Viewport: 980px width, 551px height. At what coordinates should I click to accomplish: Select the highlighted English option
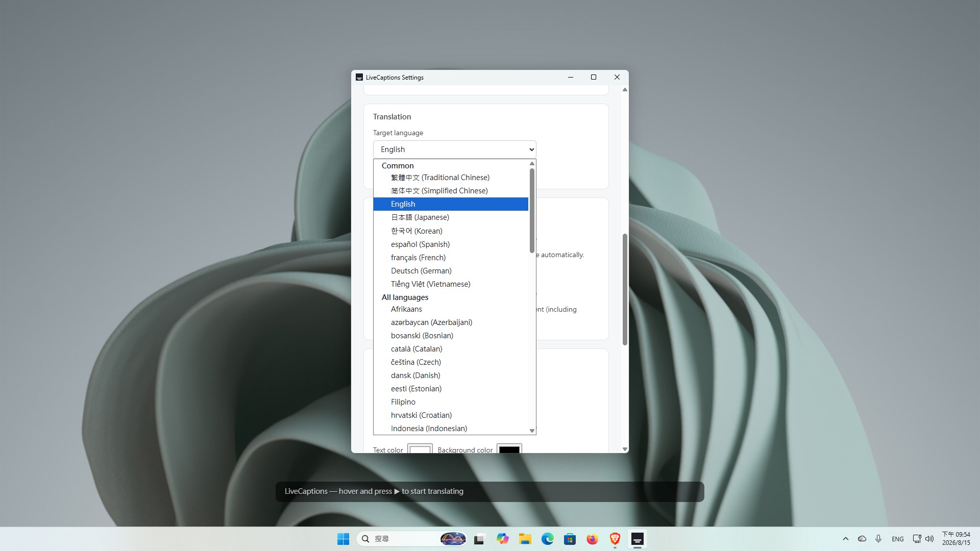pos(451,204)
